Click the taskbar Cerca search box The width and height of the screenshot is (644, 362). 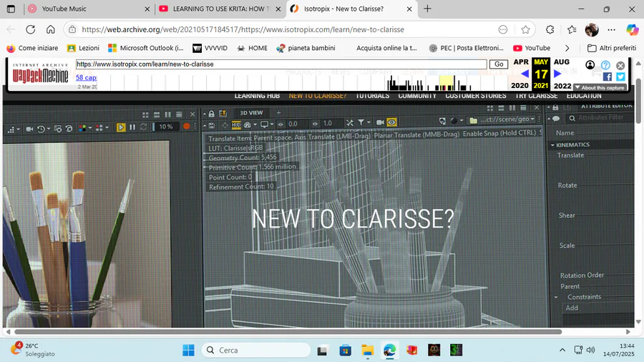255,350
